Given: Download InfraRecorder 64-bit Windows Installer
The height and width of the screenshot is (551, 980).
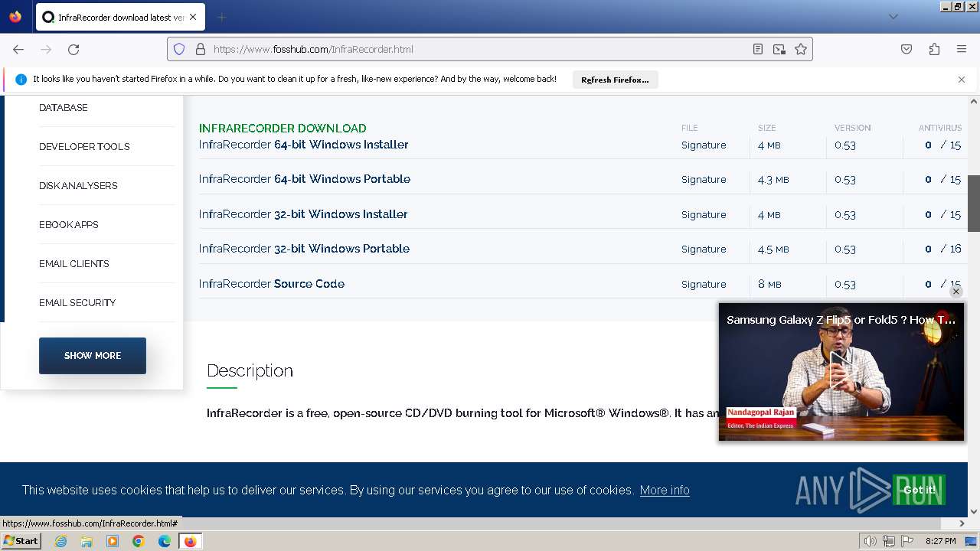Looking at the screenshot, I should [304, 145].
